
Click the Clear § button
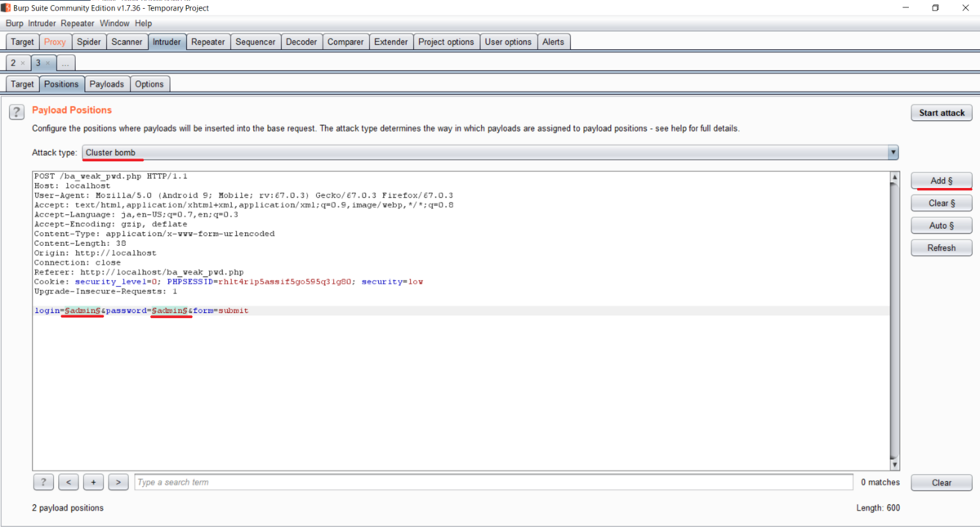pyautogui.click(x=942, y=203)
